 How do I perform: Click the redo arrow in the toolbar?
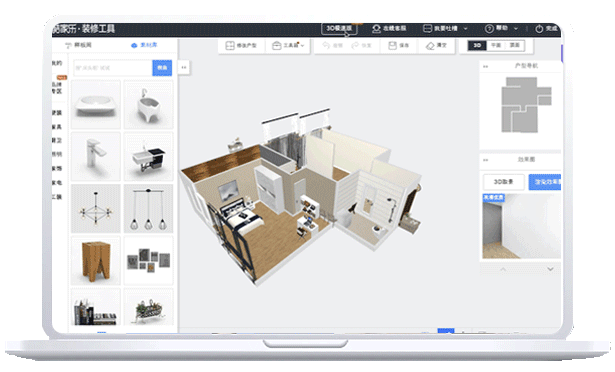coord(355,46)
